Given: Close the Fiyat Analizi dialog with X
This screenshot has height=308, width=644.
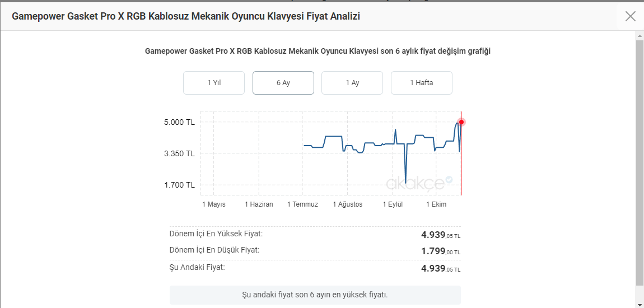Looking at the screenshot, I should point(630,16).
